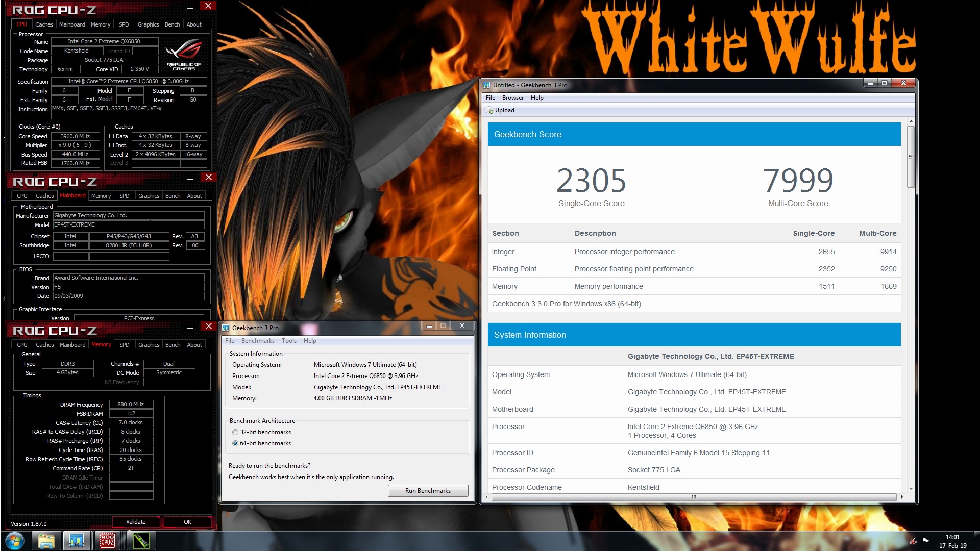Click Memory performance row in results

click(x=694, y=286)
